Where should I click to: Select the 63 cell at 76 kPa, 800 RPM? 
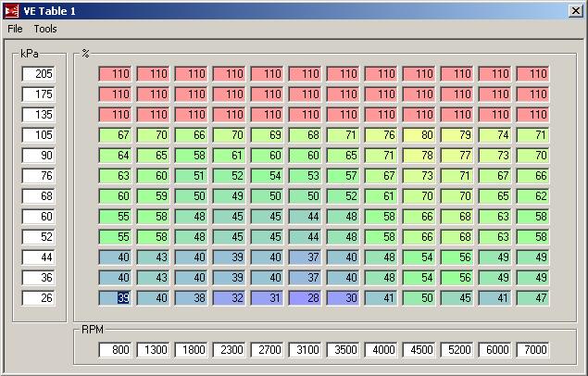tap(115, 175)
